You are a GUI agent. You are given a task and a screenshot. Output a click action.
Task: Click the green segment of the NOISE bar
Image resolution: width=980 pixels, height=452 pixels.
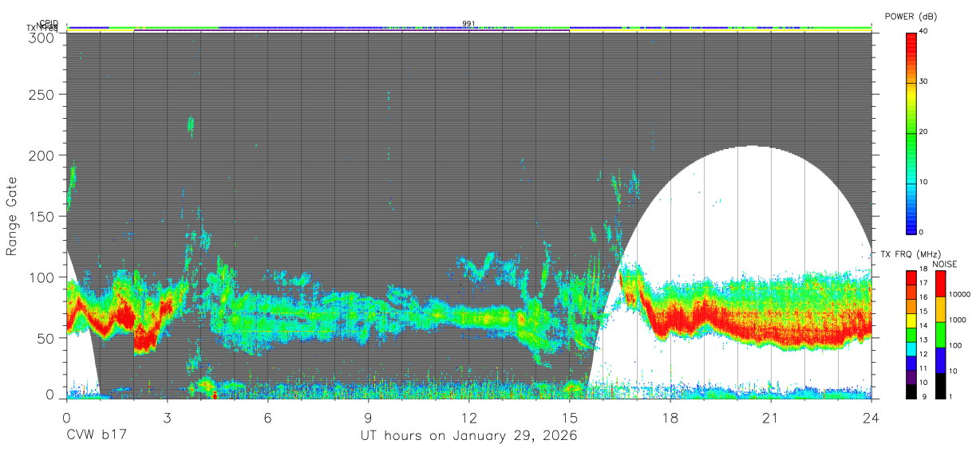tap(940, 335)
